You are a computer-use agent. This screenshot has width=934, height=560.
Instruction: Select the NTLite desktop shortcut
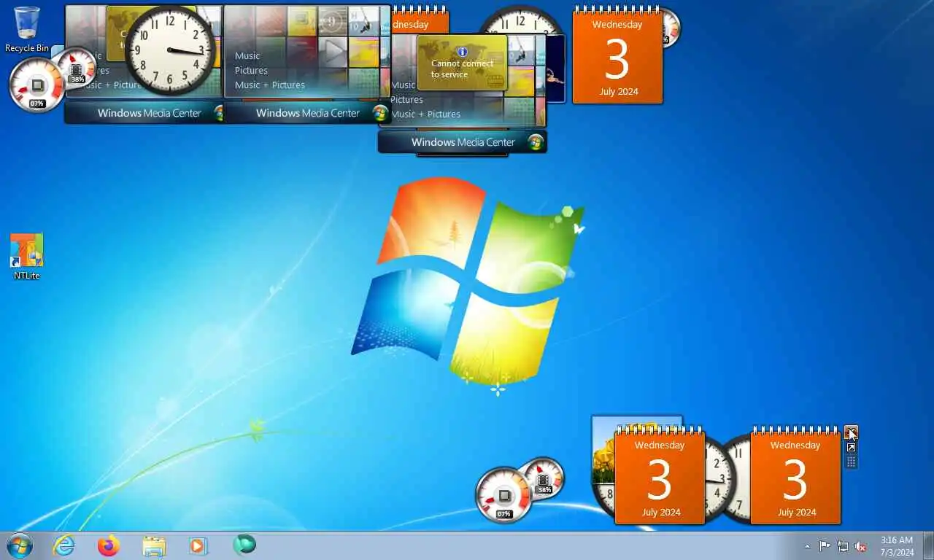pyautogui.click(x=27, y=256)
